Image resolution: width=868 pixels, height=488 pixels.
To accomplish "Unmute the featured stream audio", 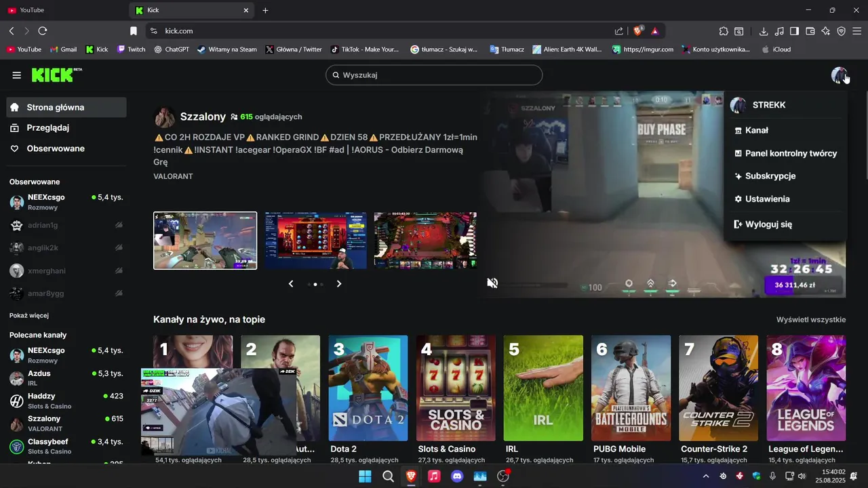I will coord(493,283).
